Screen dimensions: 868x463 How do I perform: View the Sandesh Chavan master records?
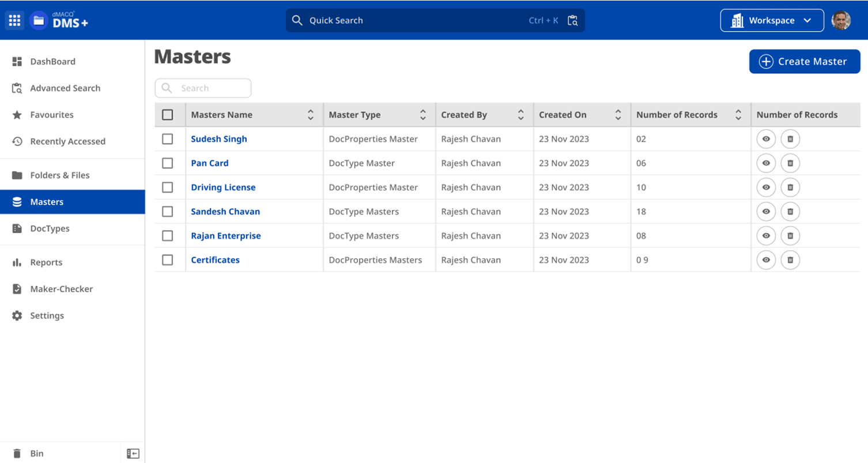pos(766,212)
